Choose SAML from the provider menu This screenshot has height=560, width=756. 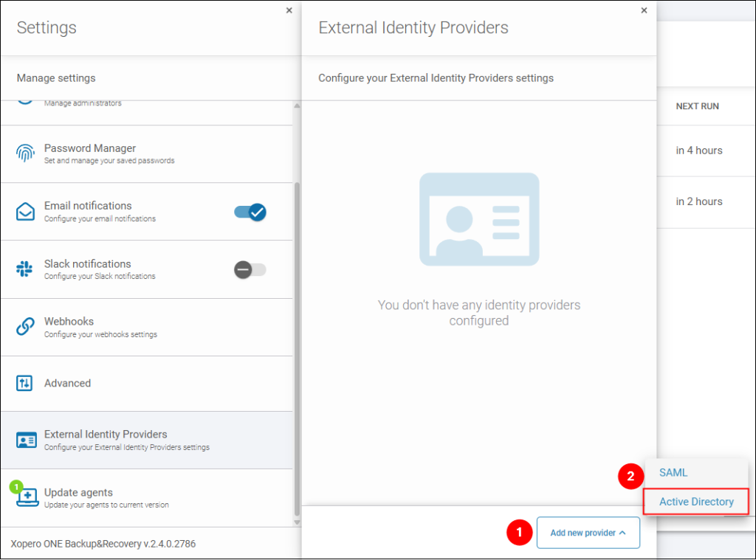tap(673, 473)
